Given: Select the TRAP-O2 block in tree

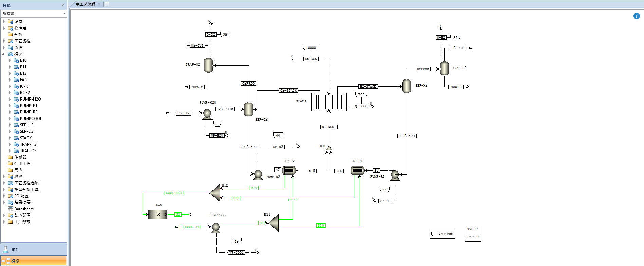Looking at the screenshot, I should coord(28,151).
